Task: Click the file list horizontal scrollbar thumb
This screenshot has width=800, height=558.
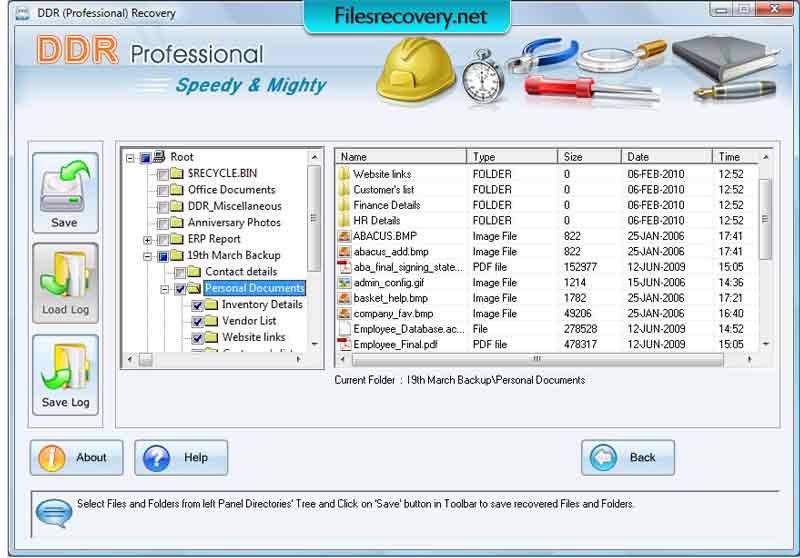Action: pos(537,359)
